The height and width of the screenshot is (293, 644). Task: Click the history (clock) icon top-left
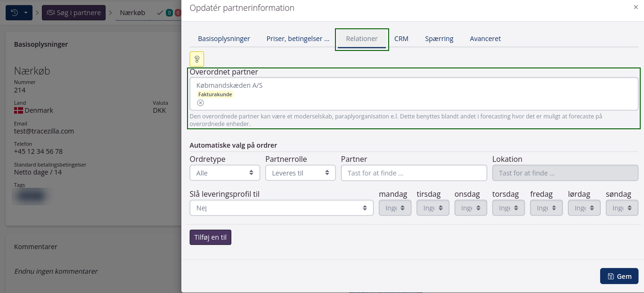pyautogui.click(x=14, y=12)
